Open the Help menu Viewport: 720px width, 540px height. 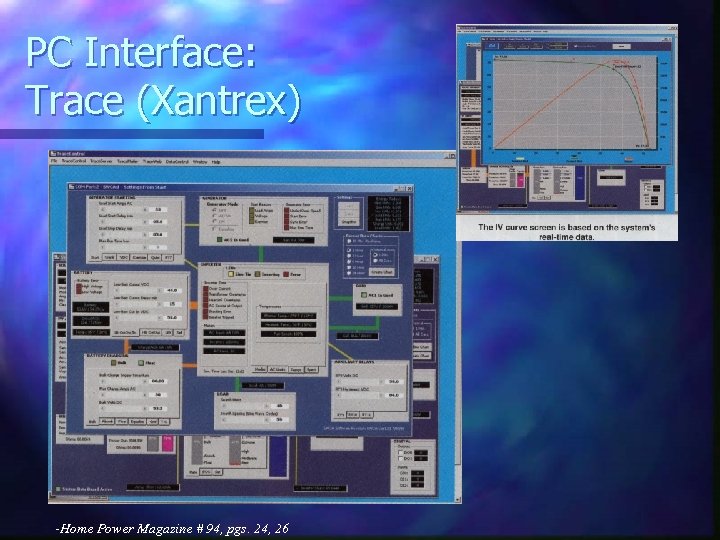pyautogui.click(x=216, y=162)
